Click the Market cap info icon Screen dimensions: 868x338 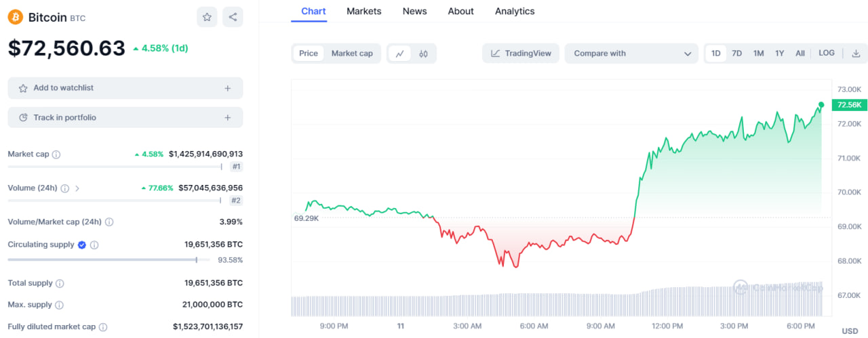(56, 154)
